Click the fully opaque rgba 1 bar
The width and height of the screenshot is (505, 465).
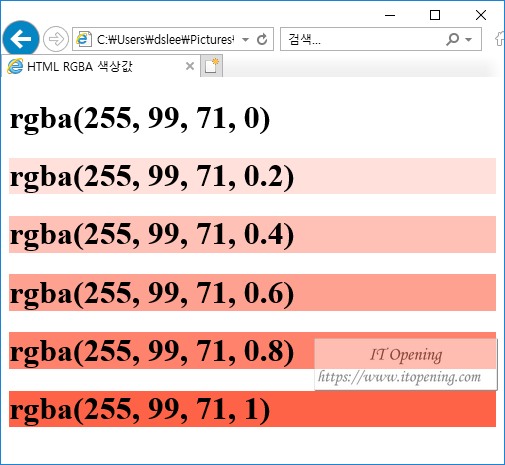(252, 409)
